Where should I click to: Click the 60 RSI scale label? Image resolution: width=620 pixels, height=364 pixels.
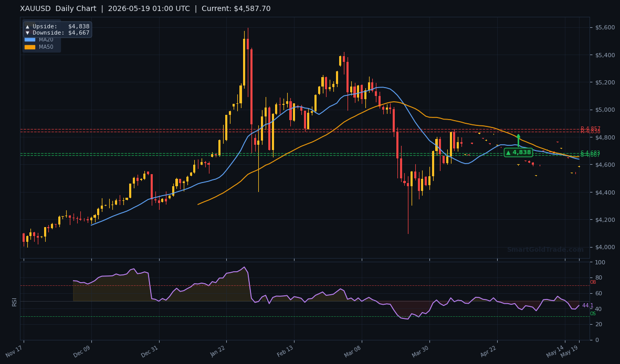coord(598,293)
